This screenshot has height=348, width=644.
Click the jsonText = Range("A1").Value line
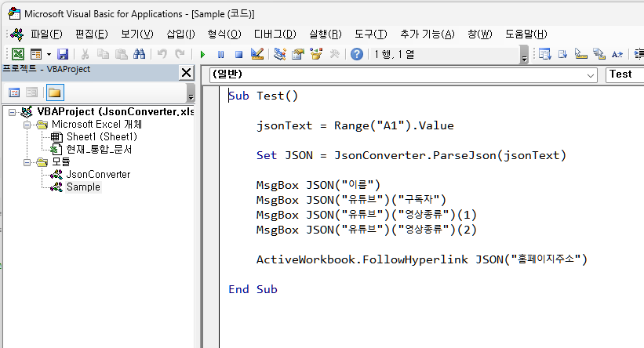(x=355, y=125)
